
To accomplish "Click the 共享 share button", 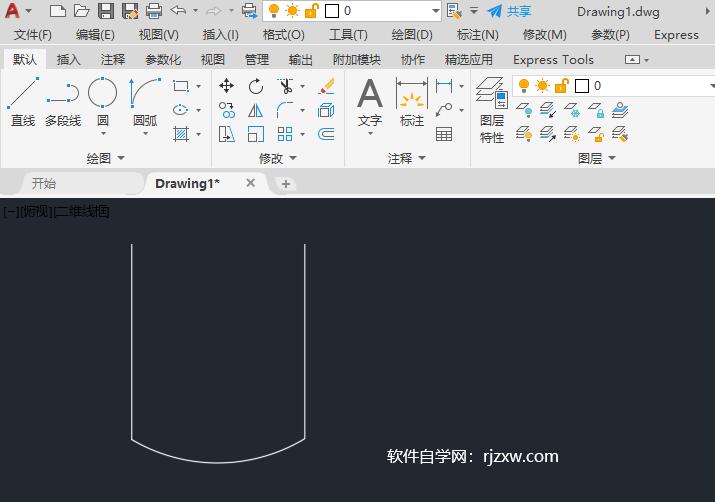I will click(x=509, y=11).
